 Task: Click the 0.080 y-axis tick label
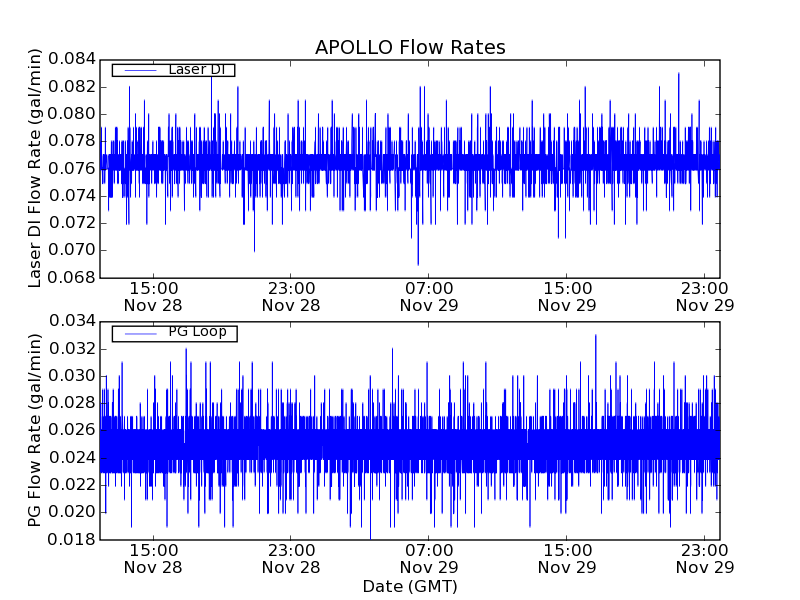click(x=72, y=114)
